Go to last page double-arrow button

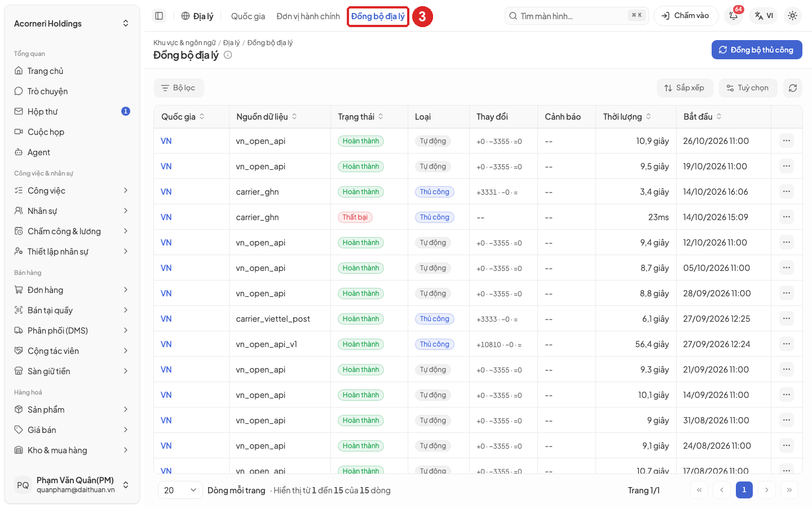[x=789, y=490]
